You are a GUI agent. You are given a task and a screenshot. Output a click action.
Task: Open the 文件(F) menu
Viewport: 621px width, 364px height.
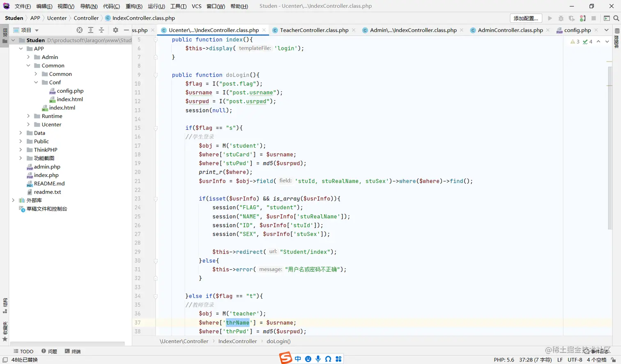click(23, 6)
